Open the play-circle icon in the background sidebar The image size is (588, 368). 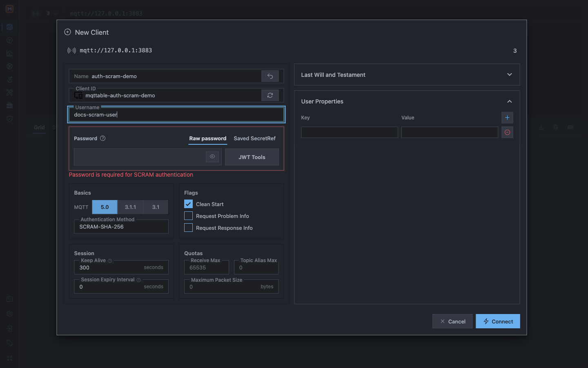tap(9, 40)
